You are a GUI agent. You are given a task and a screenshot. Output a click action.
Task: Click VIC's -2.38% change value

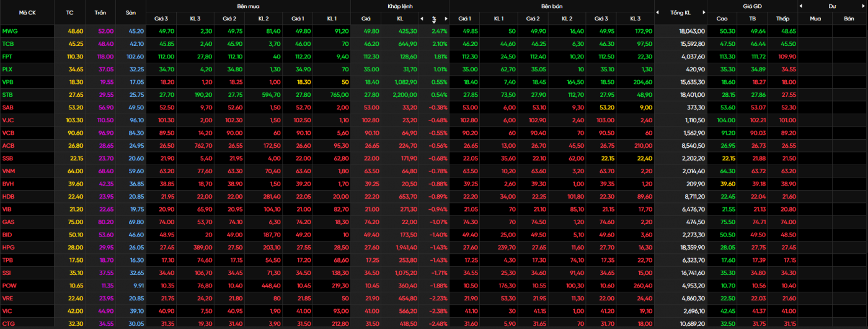point(438,311)
